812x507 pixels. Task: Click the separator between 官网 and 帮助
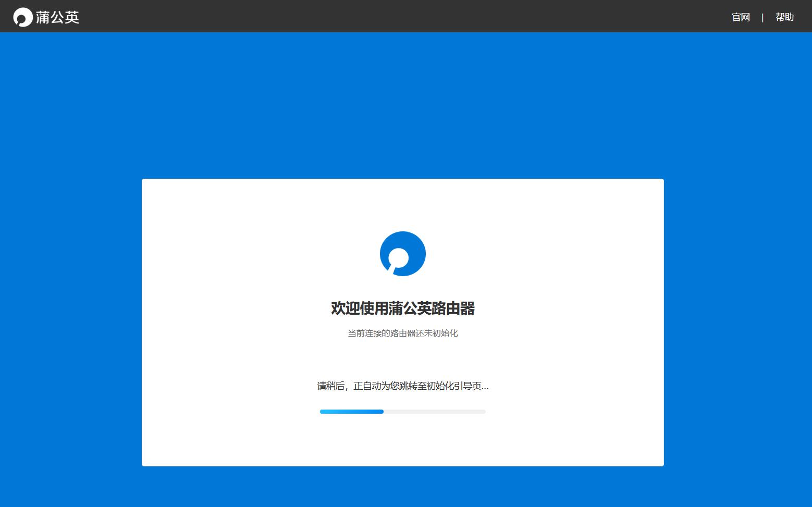(x=763, y=17)
